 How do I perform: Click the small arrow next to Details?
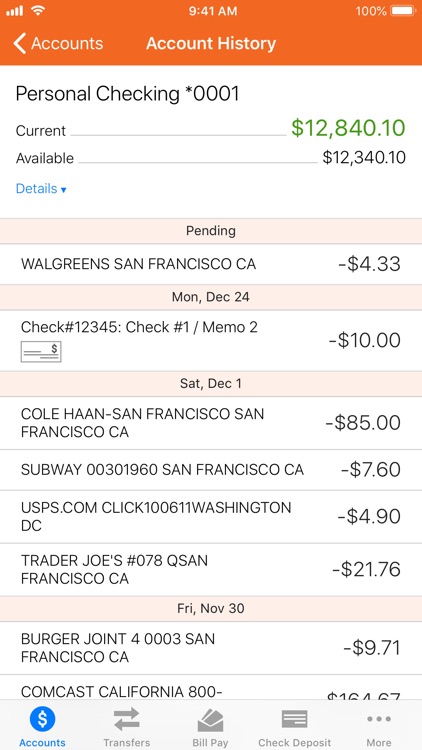point(63,190)
